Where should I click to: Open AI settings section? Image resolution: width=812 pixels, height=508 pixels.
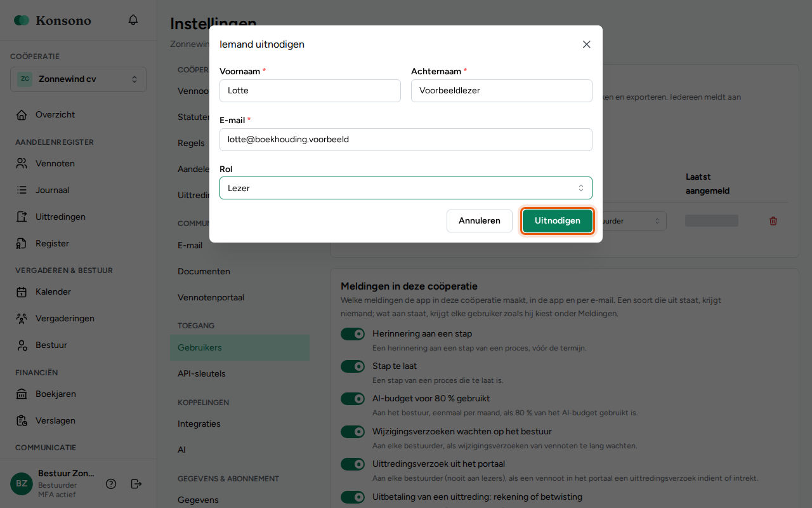pyautogui.click(x=240, y=450)
